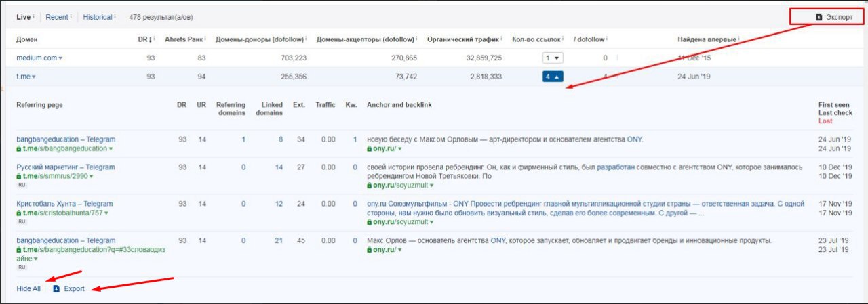Image resolution: width=868 pixels, height=304 pixels.
Task: Click the 478 результат(а/ов) count text
Action: point(161,17)
